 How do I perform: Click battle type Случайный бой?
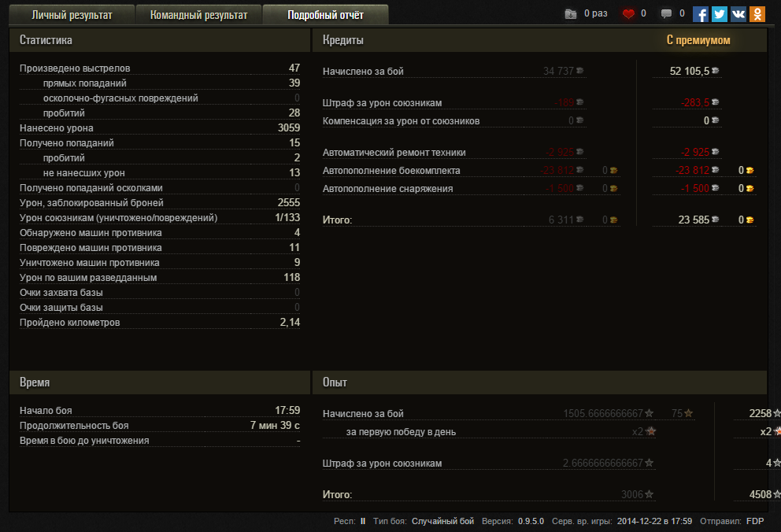[x=442, y=521]
